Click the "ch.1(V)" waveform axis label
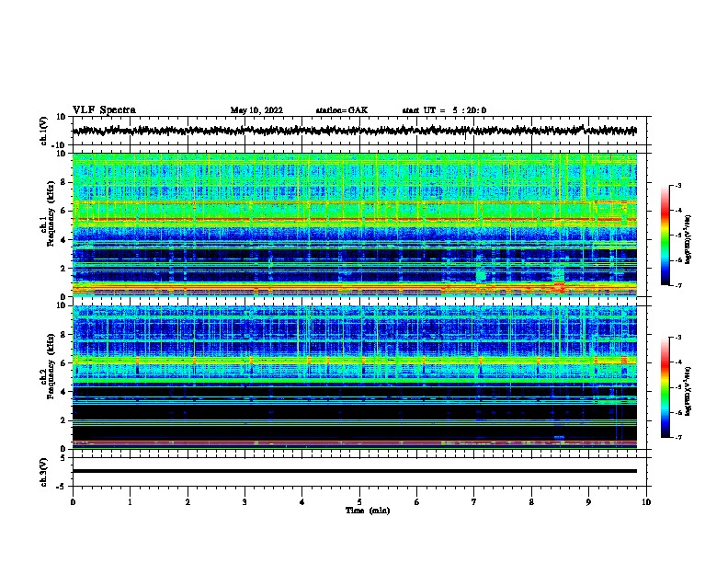The image size is (728, 563). pos(44,131)
